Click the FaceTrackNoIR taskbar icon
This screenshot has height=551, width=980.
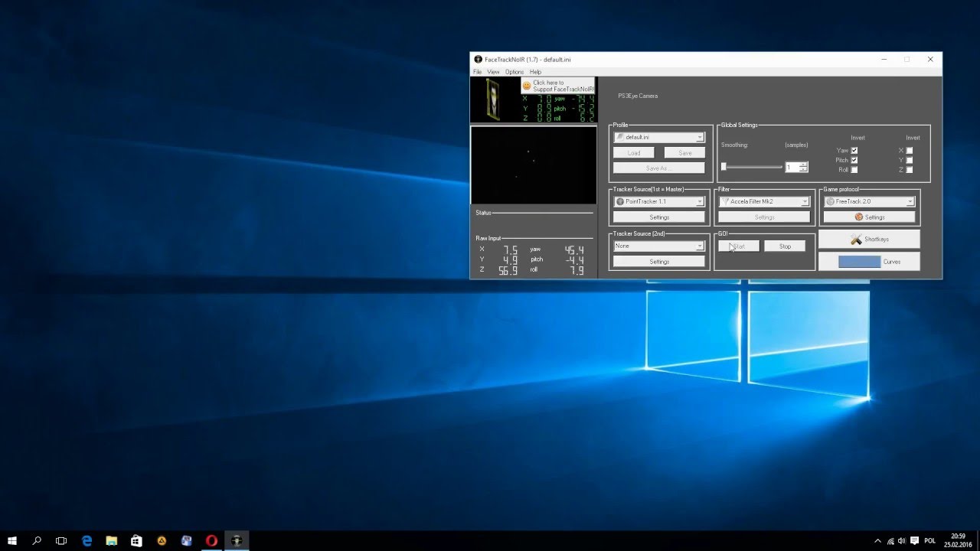click(x=237, y=540)
